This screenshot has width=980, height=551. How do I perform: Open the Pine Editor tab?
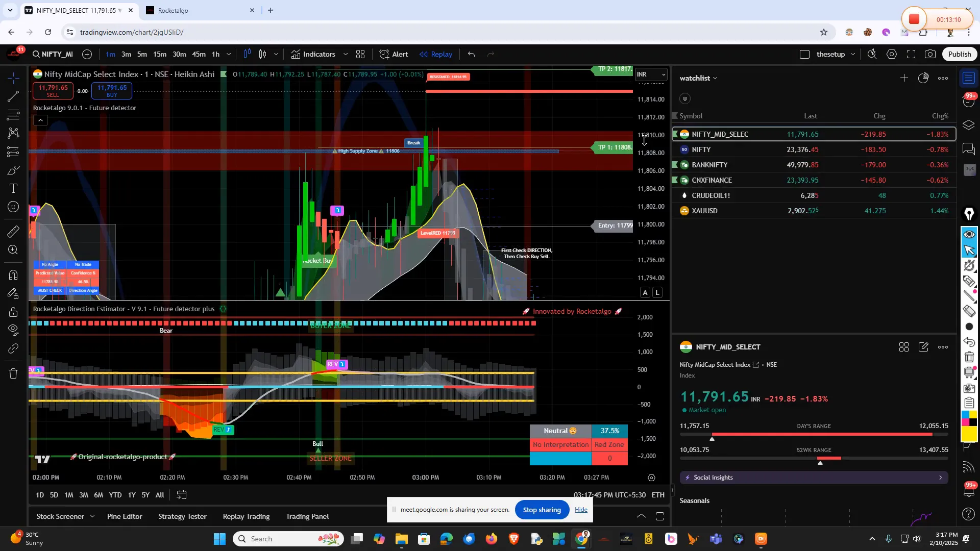point(125,516)
